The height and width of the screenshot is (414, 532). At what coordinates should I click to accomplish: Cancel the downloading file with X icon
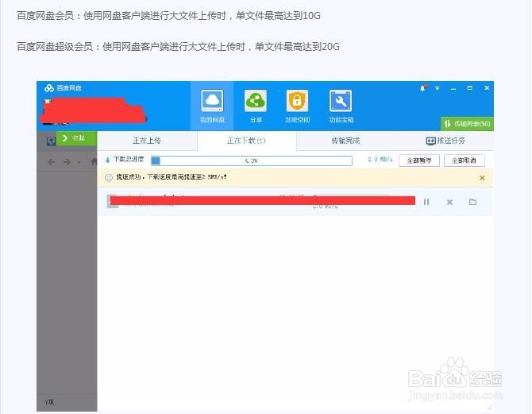coord(449,202)
